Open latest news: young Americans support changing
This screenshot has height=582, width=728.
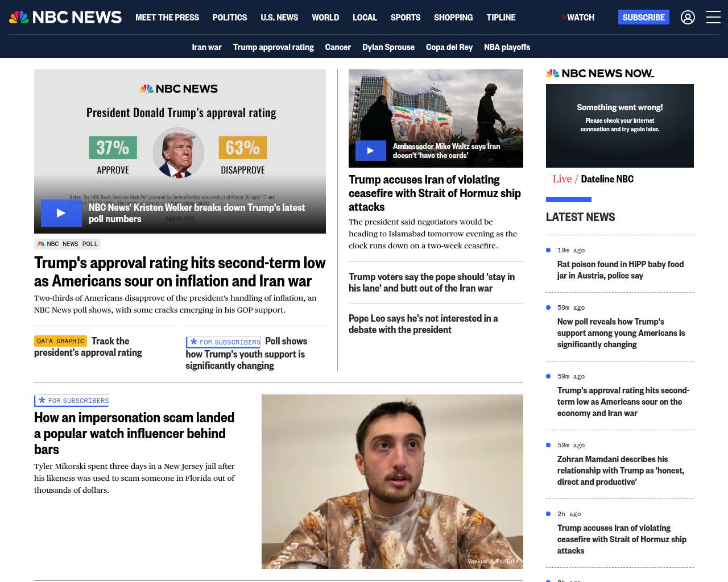621,333
